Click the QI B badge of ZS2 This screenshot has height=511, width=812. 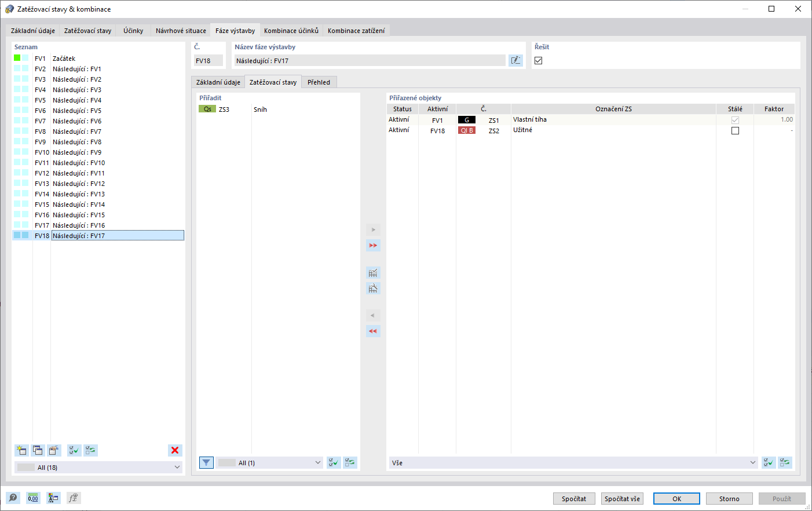(467, 130)
